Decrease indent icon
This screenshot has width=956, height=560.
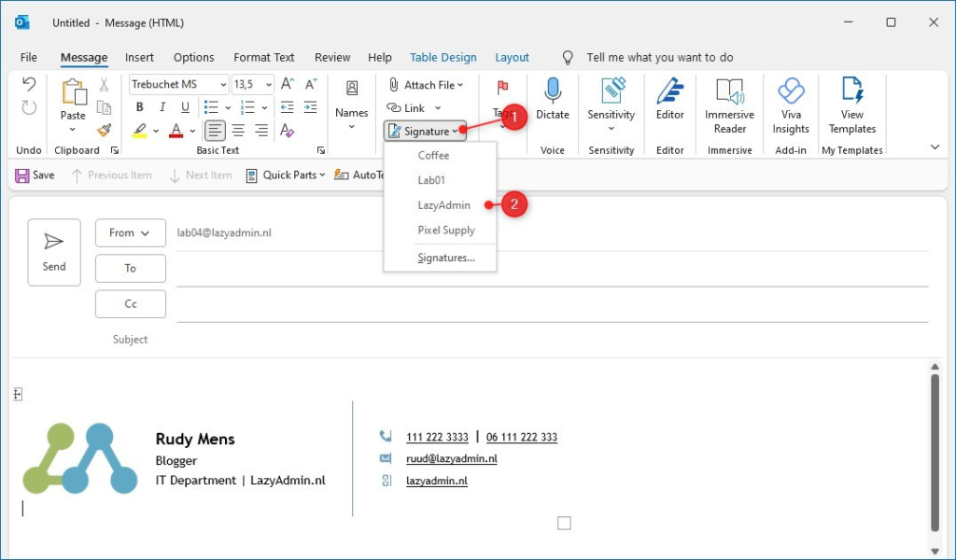click(x=287, y=107)
